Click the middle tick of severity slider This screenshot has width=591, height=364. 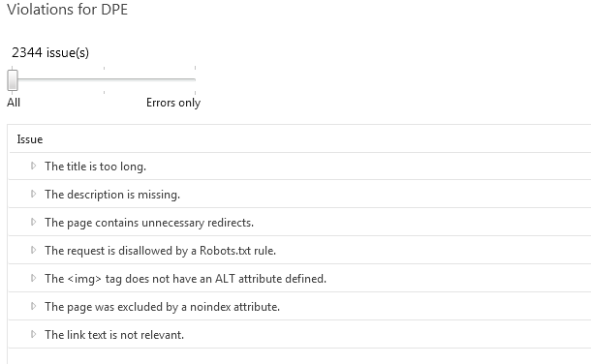104,79
